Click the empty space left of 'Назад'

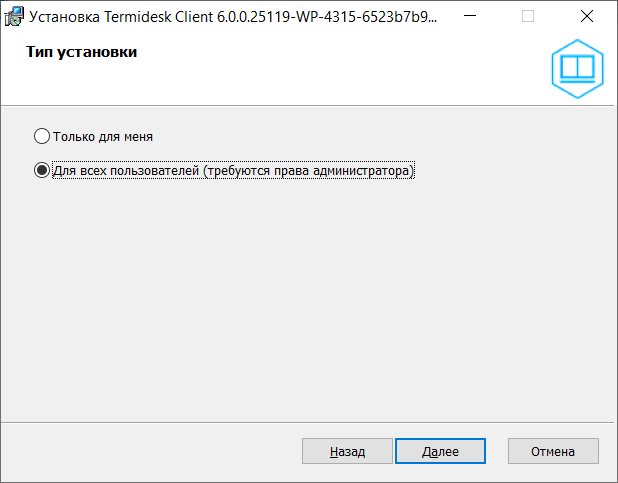point(150,452)
